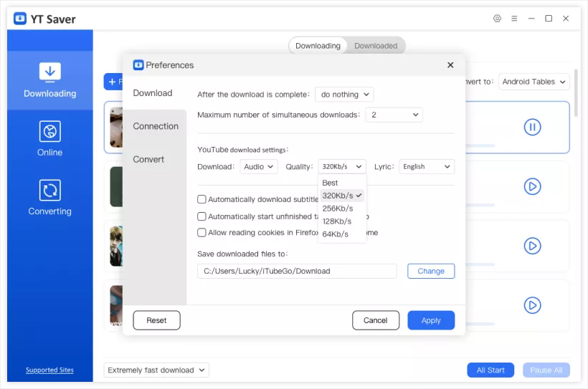The width and height of the screenshot is (588, 389).
Task: Switch to the Connection preferences tab
Action: pos(156,126)
